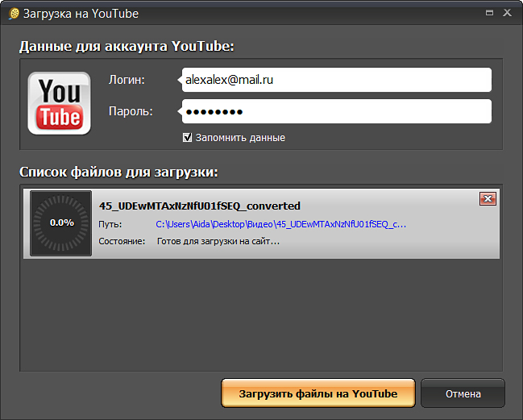Screen dimensions: 523x420
Task: Focus the Логин email input field
Action: pos(334,80)
